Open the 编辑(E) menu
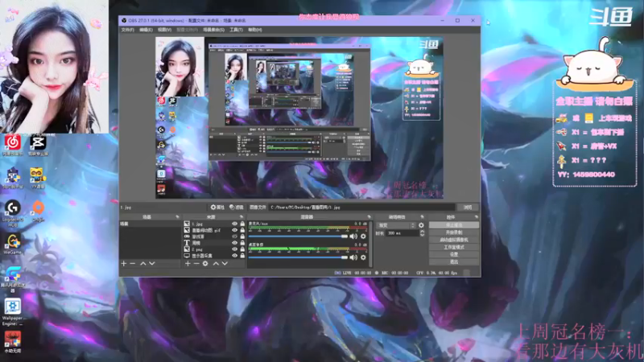 click(x=146, y=30)
